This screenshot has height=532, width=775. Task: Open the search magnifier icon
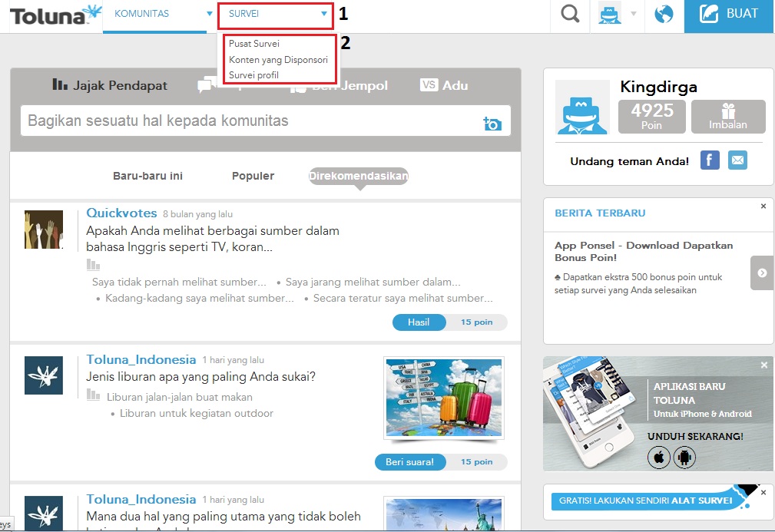570,14
